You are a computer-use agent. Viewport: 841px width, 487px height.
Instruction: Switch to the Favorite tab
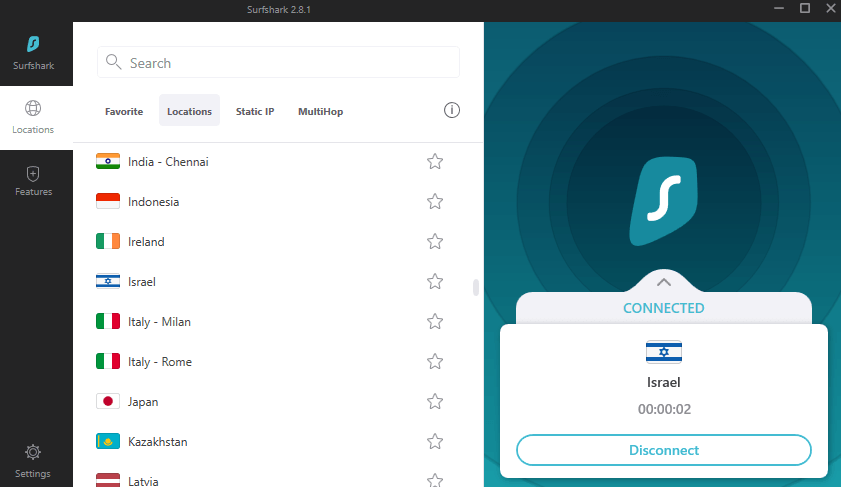tap(124, 112)
